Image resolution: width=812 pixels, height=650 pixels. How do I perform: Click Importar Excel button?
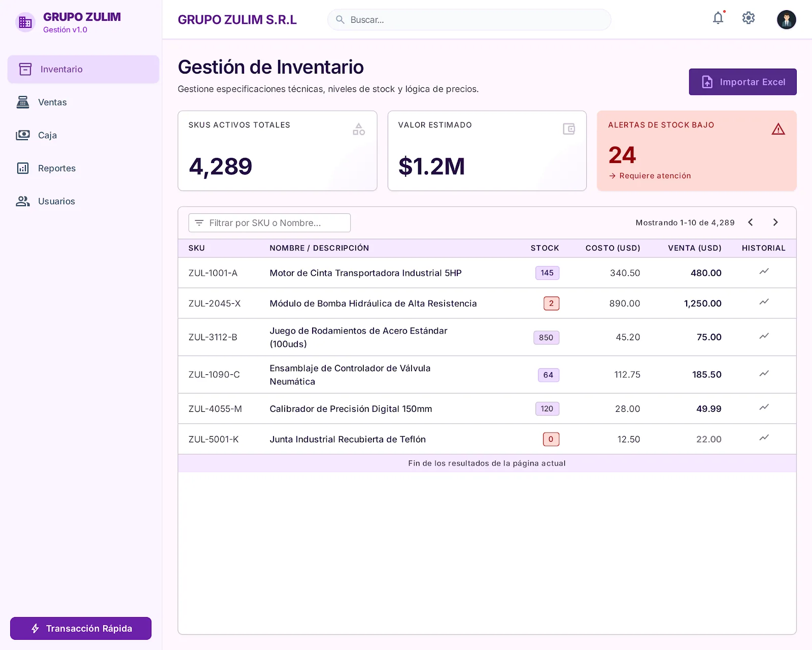742,82
